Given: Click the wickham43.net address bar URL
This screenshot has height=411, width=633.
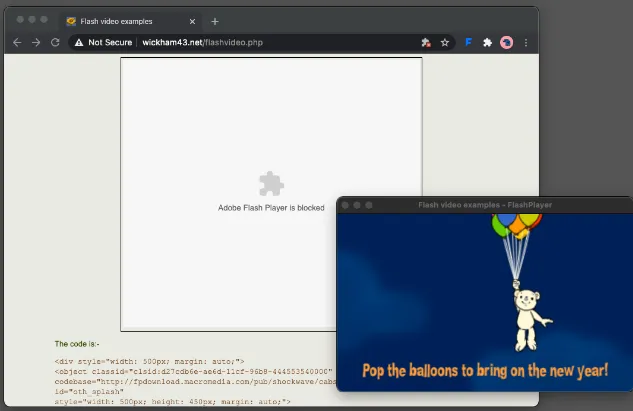Looking at the screenshot, I should [x=202, y=42].
